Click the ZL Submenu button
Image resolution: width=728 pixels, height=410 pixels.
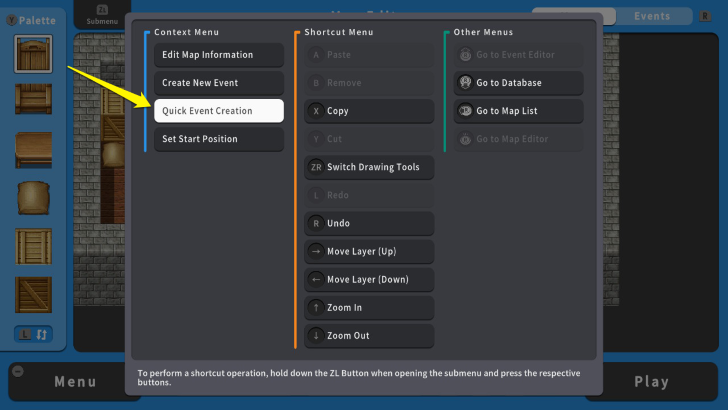click(x=102, y=14)
